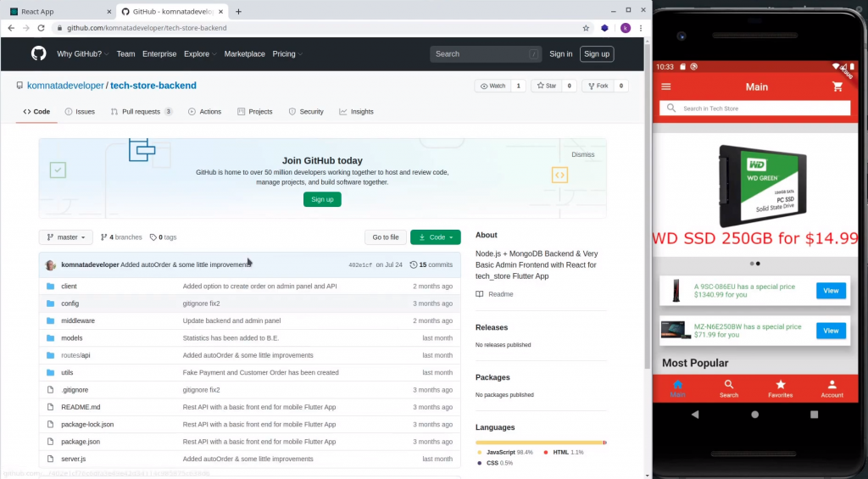Switch to the Pull requests tab
The width and height of the screenshot is (868, 479).
tap(140, 112)
